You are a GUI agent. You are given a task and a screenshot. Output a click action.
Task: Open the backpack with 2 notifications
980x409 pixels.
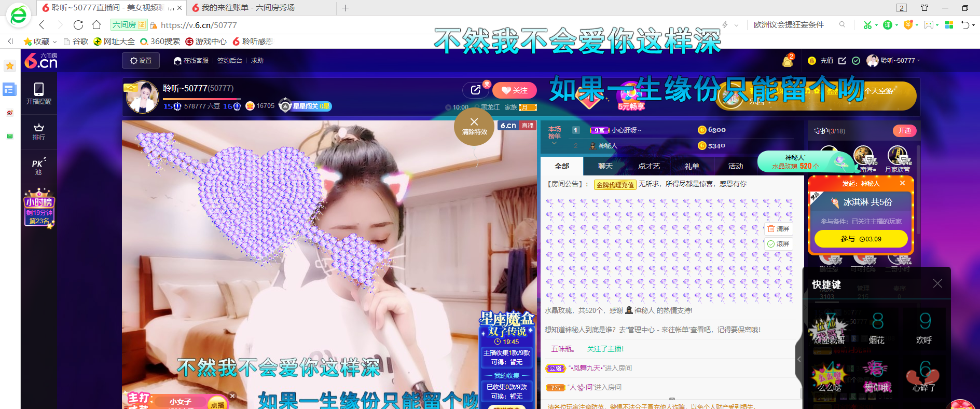coord(788,61)
